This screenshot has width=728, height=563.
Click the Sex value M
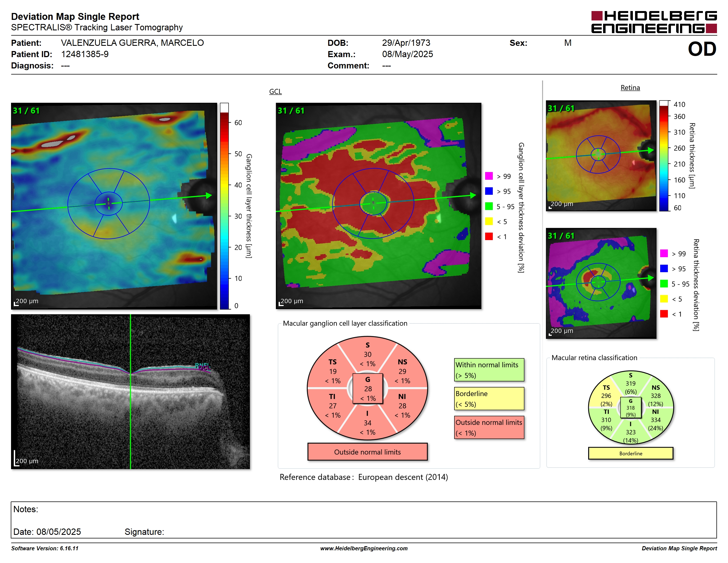pos(568,43)
